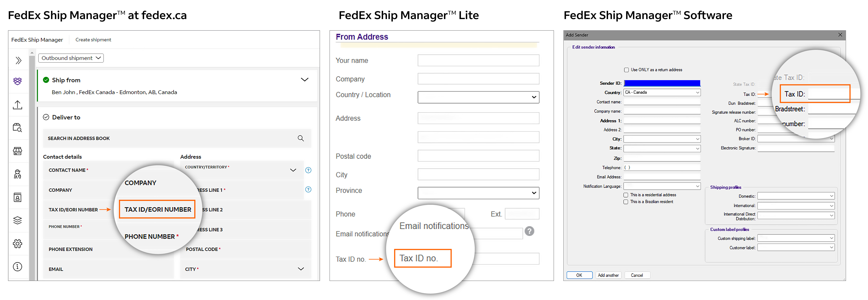Select the purple shipments icon in the sidebar
The width and height of the screenshot is (868, 300).
18,81
